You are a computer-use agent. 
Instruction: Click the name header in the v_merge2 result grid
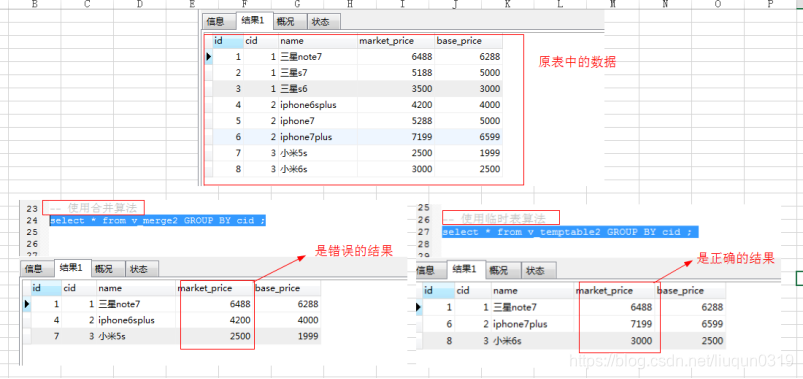coord(137,288)
